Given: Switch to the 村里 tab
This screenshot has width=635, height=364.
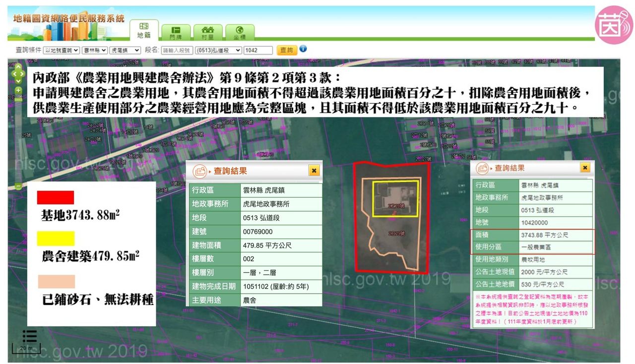Looking at the screenshot, I should click(208, 32).
